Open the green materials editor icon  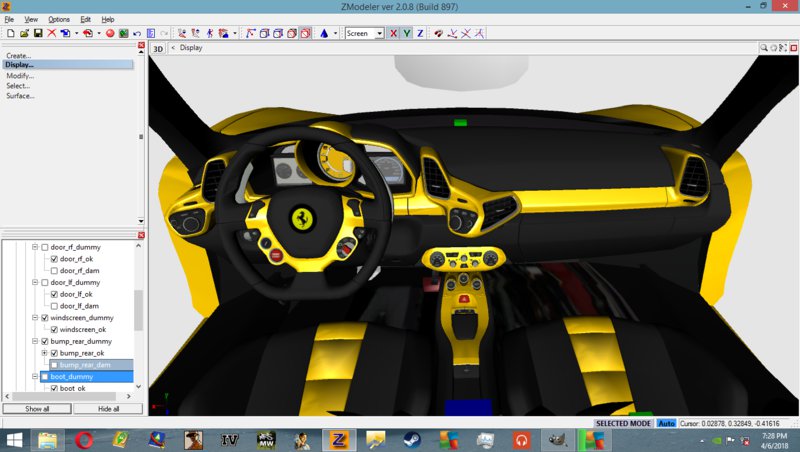click(123, 33)
